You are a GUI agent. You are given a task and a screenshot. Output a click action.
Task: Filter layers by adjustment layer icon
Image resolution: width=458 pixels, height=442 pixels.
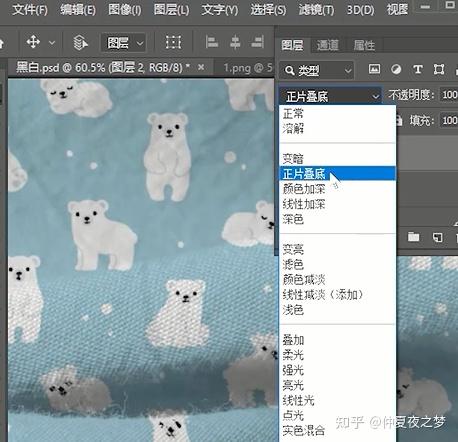coord(396,69)
